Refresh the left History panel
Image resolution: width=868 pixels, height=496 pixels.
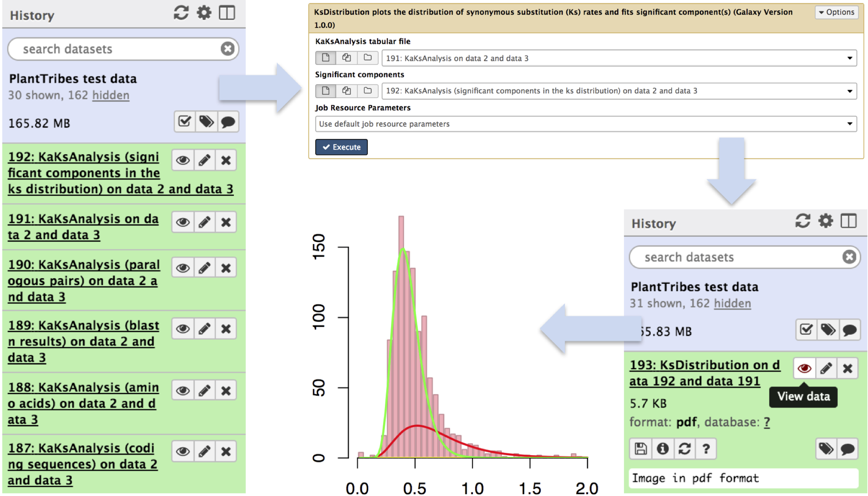click(x=181, y=13)
